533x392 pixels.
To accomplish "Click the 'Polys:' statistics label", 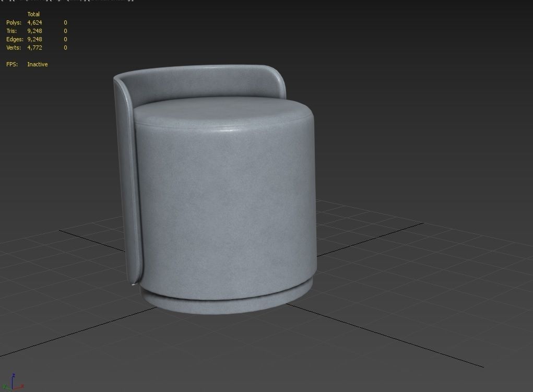I will (x=14, y=22).
